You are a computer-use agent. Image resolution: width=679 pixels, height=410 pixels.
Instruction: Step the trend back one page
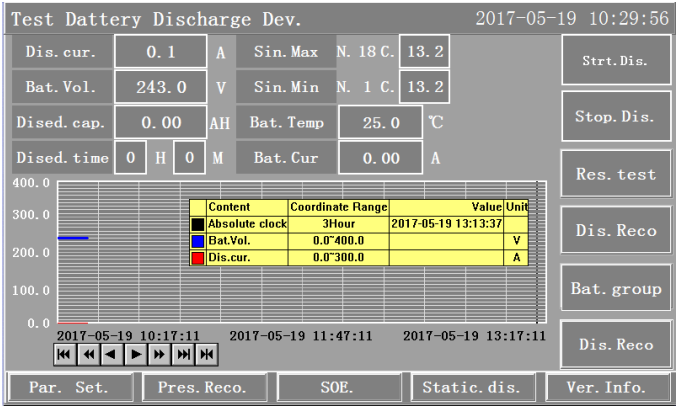(x=87, y=354)
